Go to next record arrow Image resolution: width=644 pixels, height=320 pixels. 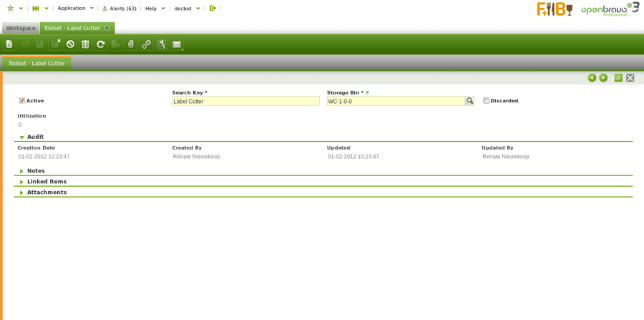coord(603,77)
